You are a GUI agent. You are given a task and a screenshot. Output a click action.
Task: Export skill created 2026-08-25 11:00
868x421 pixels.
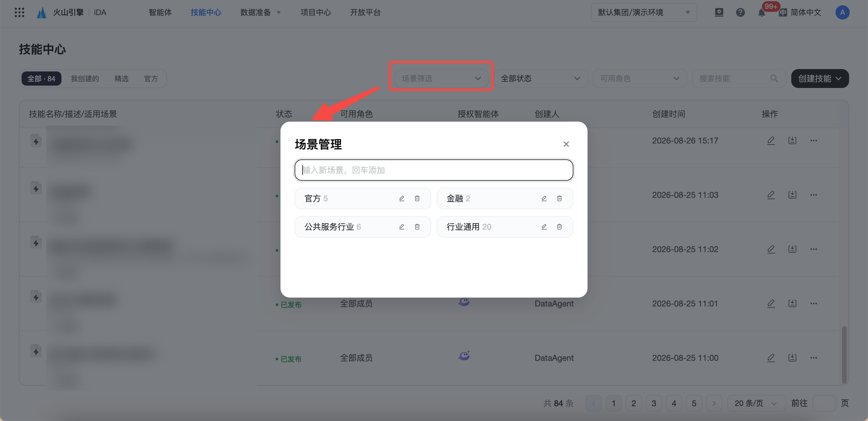[792, 358]
